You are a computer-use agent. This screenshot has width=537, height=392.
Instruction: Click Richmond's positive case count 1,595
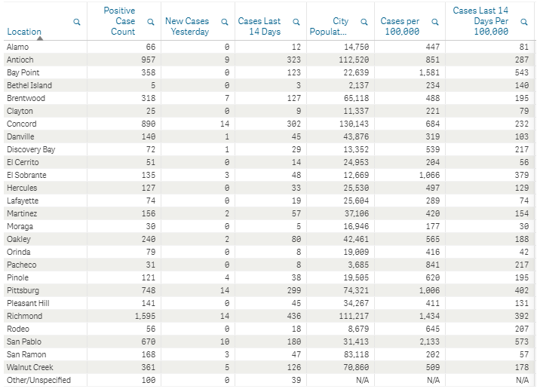pos(146,316)
